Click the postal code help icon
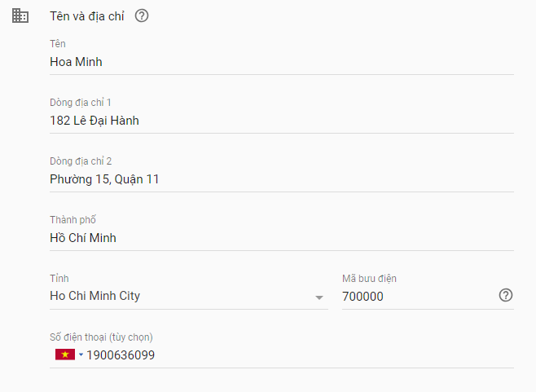 [x=506, y=295]
